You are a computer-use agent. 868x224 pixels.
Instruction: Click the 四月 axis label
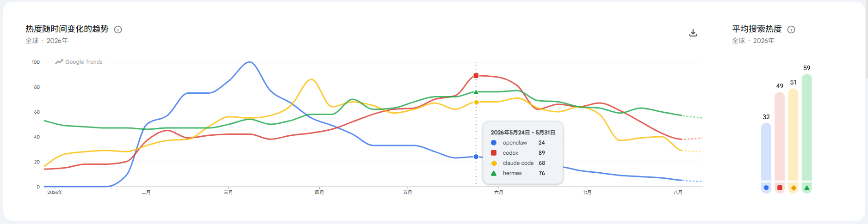point(319,192)
